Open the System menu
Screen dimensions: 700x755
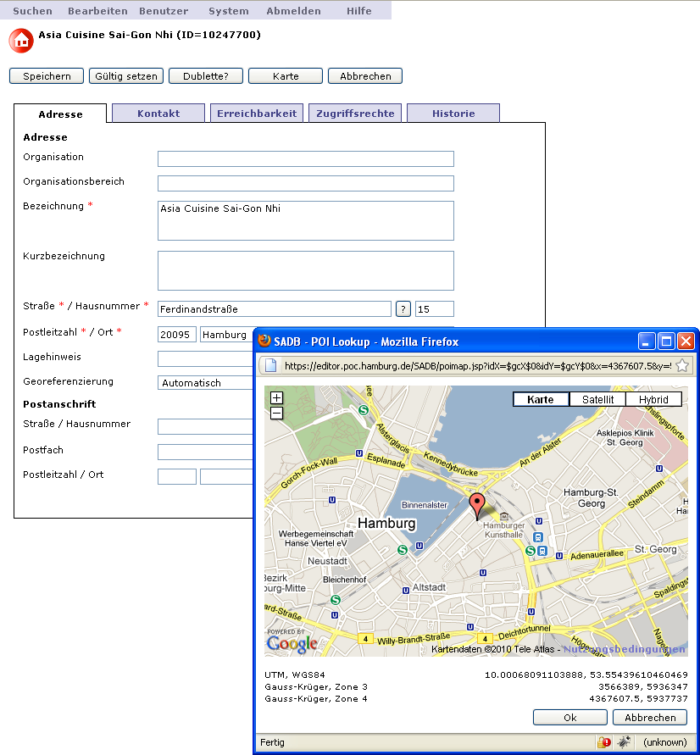point(229,11)
